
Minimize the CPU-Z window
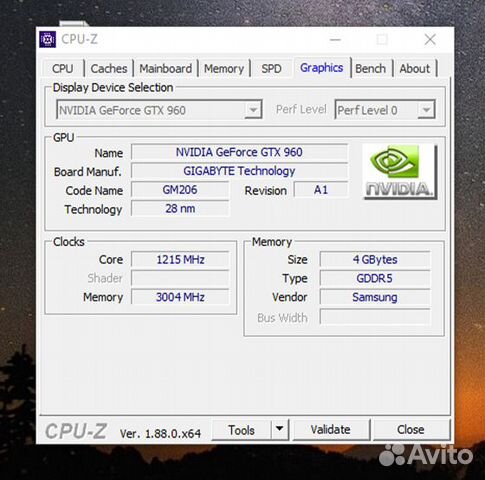[x=335, y=39]
